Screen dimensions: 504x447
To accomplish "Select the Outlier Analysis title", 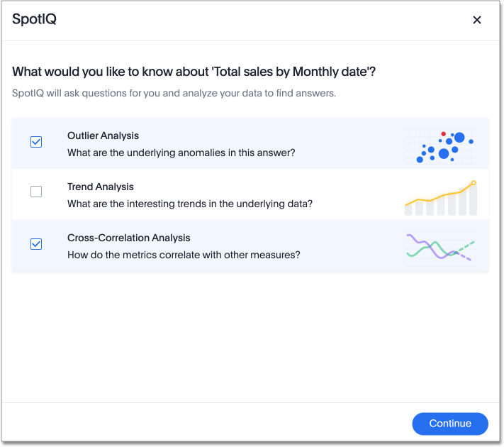I will [103, 136].
